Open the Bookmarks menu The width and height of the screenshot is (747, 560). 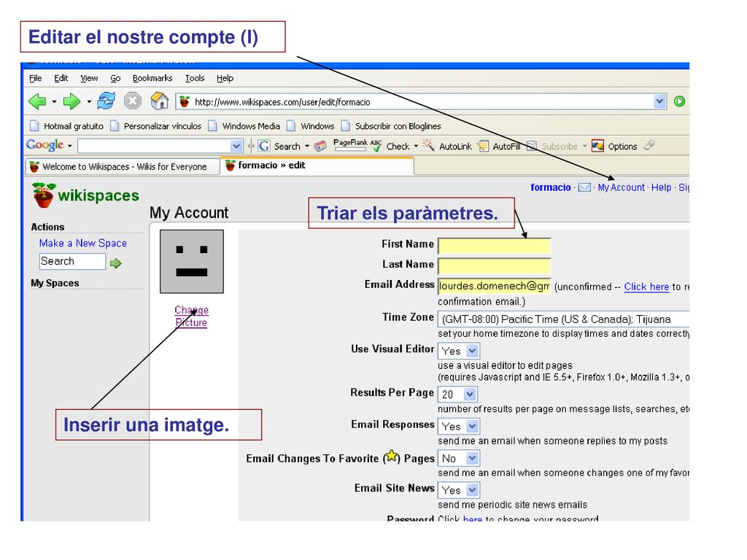pyautogui.click(x=152, y=78)
